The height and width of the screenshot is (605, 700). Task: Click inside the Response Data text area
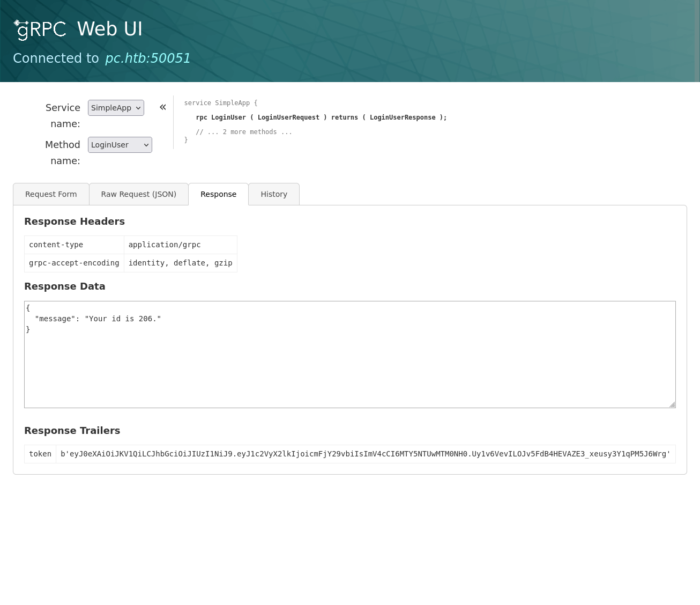tap(350, 355)
